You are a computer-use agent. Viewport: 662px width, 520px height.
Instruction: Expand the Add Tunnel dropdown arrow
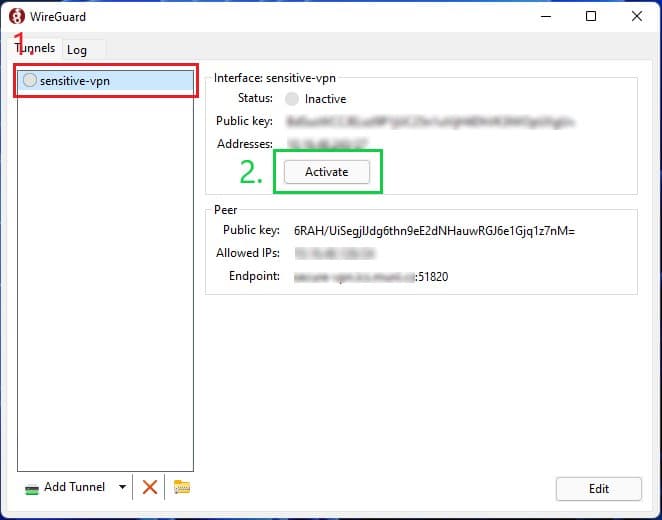(x=122, y=487)
